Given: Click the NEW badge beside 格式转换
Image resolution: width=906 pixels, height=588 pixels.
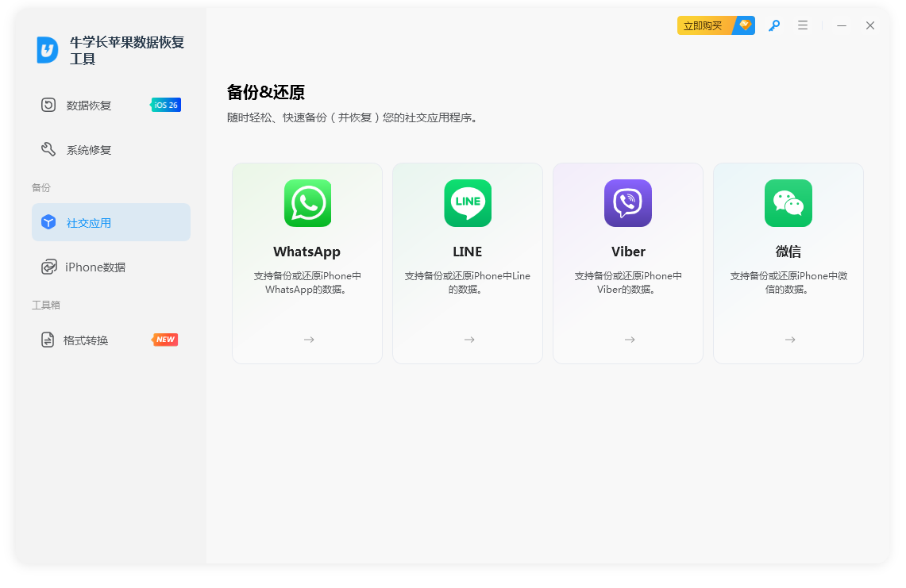Looking at the screenshot, I should click(x=165, y=340).
